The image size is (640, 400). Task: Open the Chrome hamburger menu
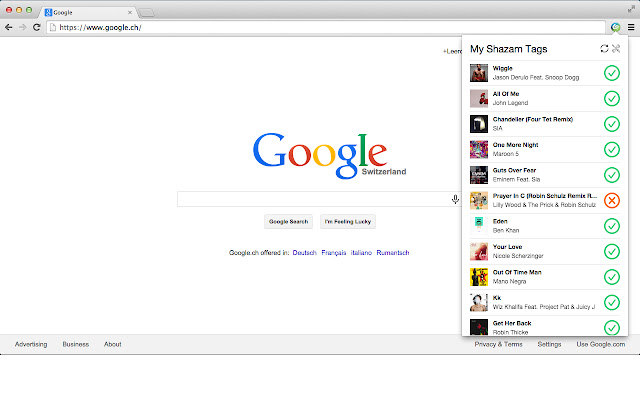coord(631,27)
